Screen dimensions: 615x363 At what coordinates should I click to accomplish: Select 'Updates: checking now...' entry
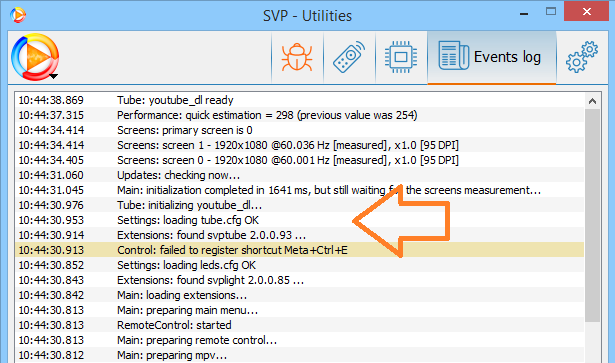click(x=300, y=175)
